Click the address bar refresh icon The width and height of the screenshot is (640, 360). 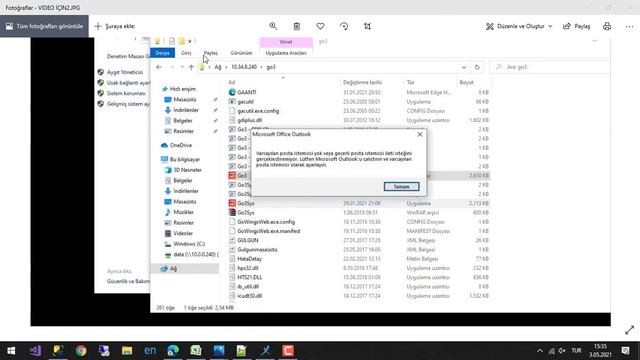[x=477, y=67]
